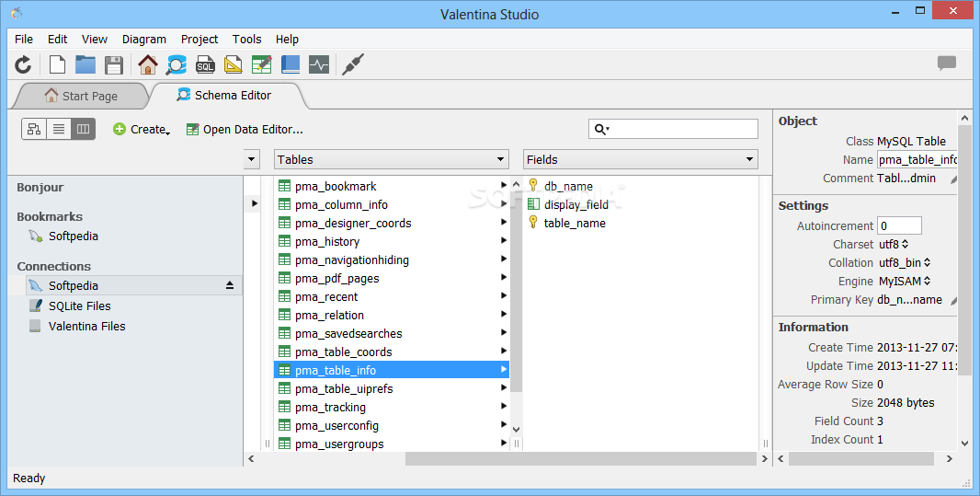
Task: Open the Edit menu
Action: pos(58,39)
